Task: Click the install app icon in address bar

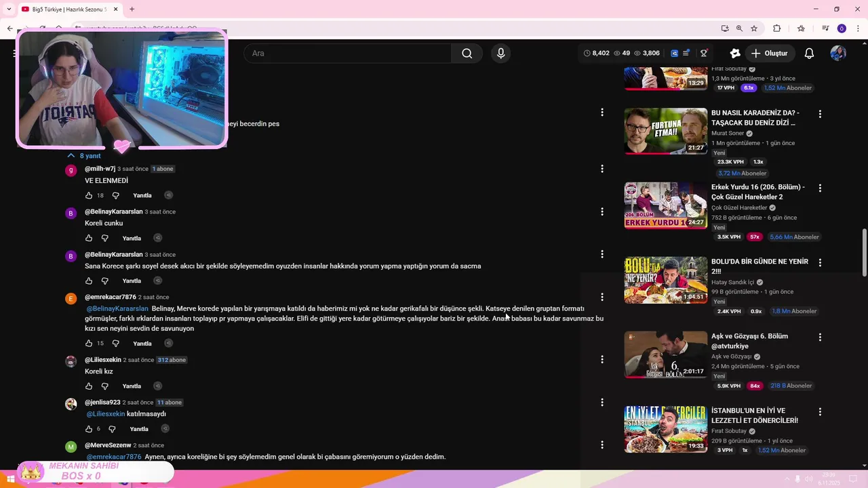Action: [x=725, y=28]
